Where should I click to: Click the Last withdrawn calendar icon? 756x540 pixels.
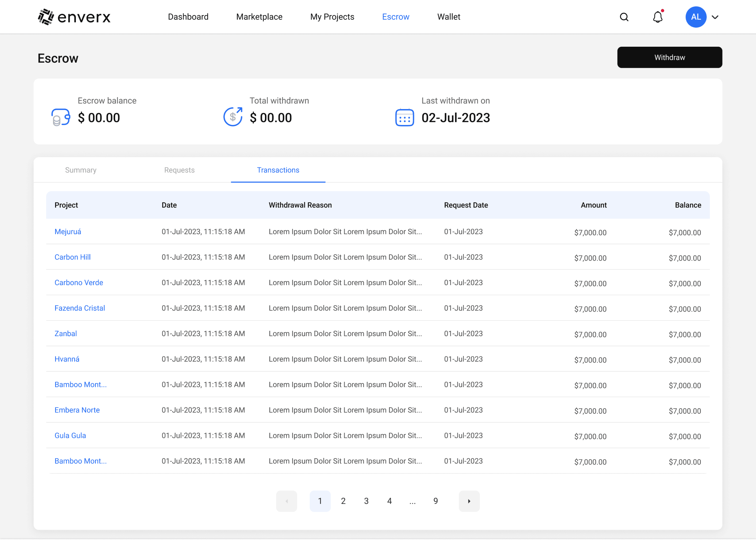click(404, 117)
